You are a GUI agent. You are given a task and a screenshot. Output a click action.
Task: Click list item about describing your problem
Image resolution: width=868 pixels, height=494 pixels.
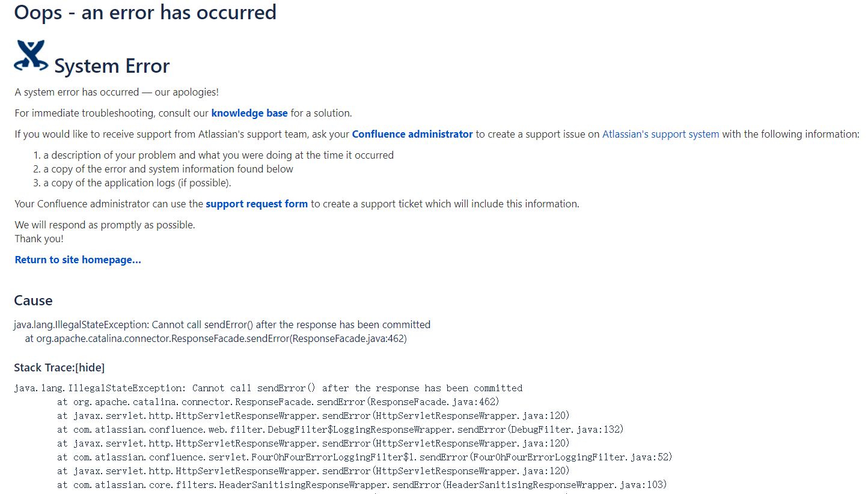(218, 155)
